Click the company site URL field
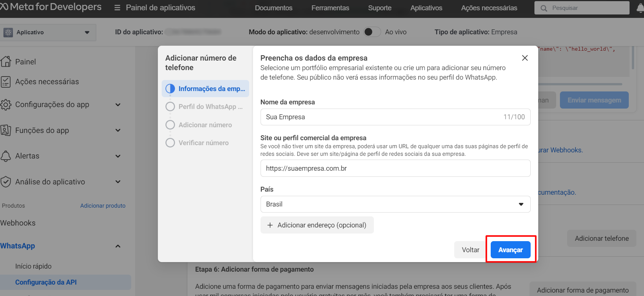644x296 pixels. pyautogui.click(x=395, y=168)
